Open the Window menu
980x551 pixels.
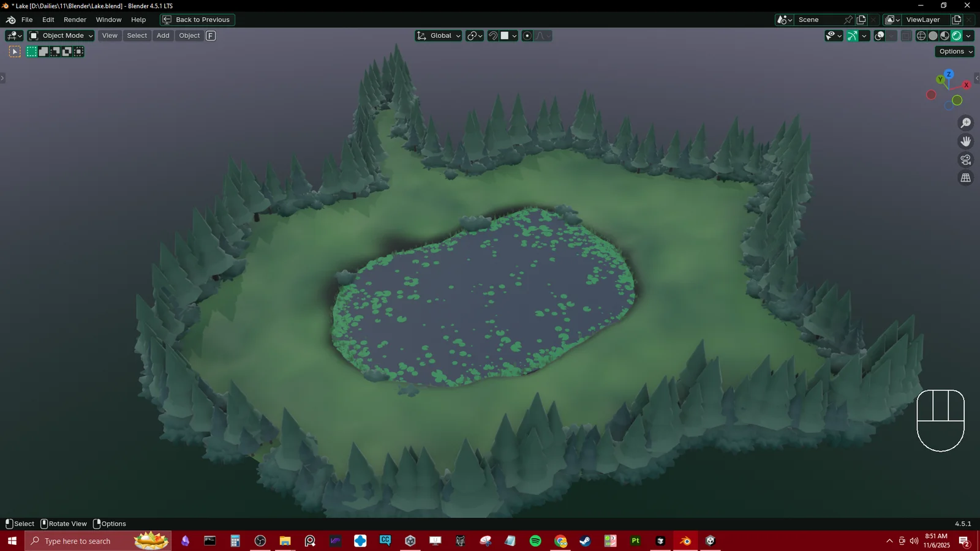108,19
